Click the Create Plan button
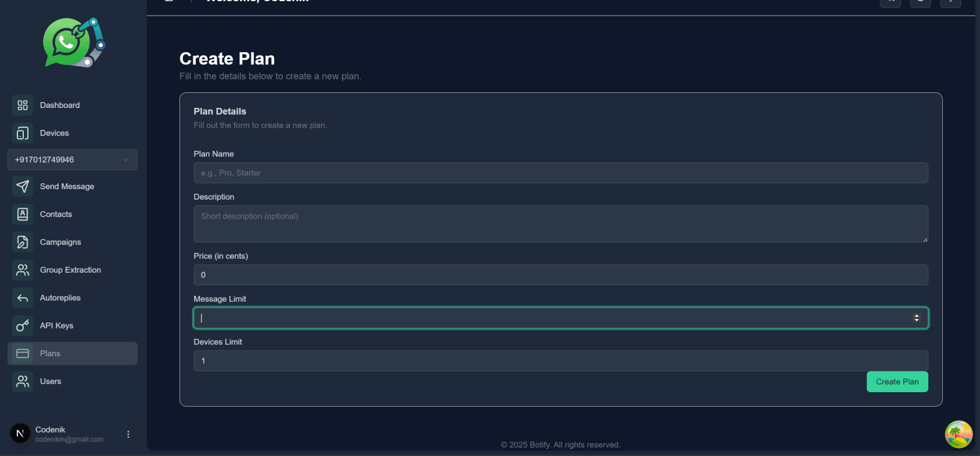 pyautogui.click(x=897, y=382)
